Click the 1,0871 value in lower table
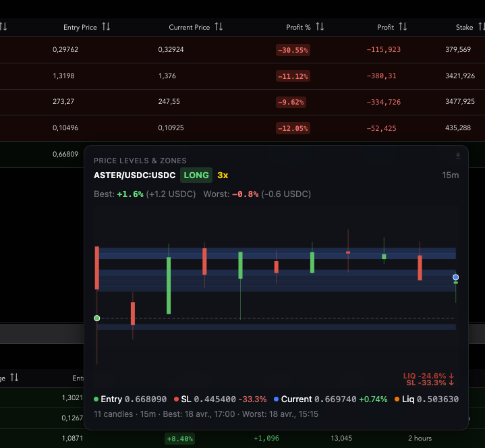This screenshot has width=485, height=448. [72, 438]
